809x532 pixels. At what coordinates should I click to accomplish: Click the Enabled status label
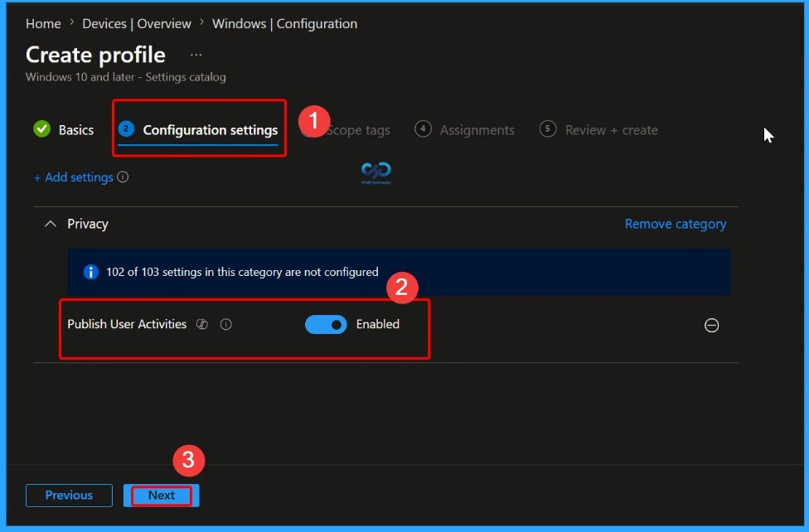[378, 324]
